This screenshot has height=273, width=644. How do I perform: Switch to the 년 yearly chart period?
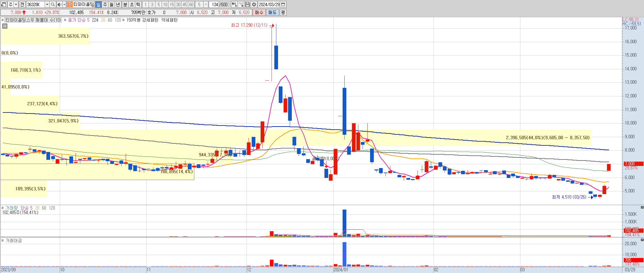pyautogui.click(x=118, y=4)
